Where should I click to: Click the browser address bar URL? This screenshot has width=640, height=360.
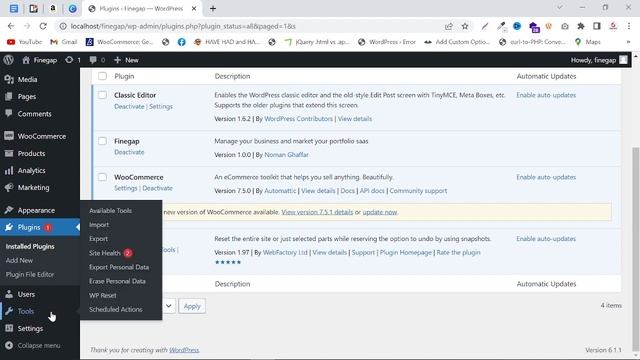(x=183, y=26)
